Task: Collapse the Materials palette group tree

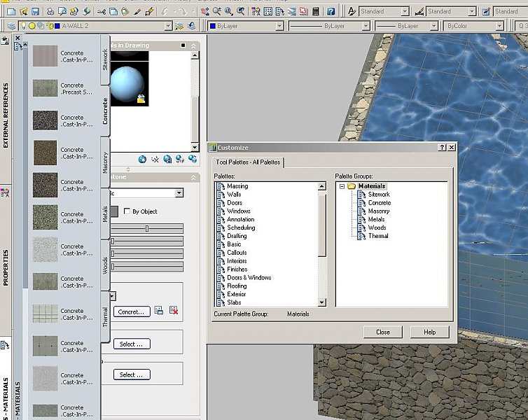Action: click(342, 186)
